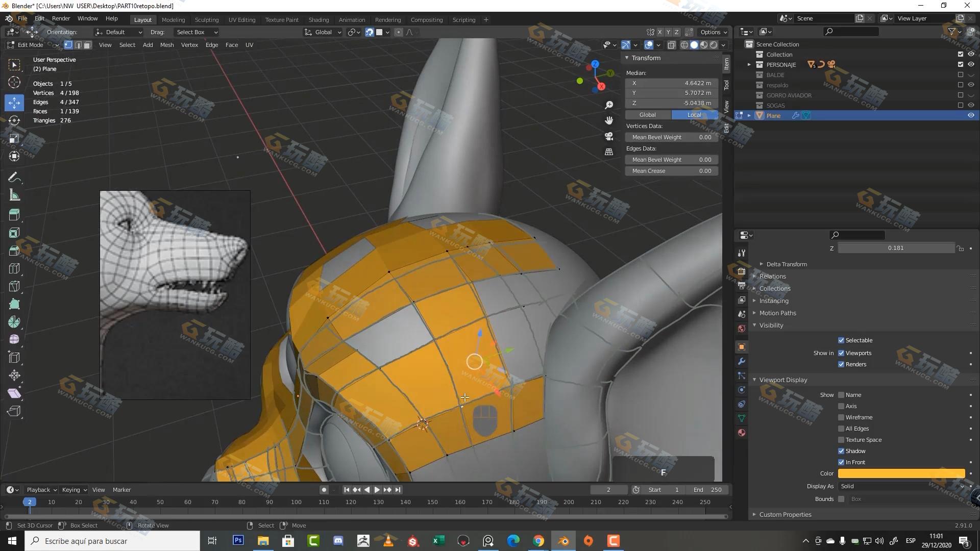980x551 pixels.
Task: Toggle camera view icon in viewport
Action: [x=609, y=136]
